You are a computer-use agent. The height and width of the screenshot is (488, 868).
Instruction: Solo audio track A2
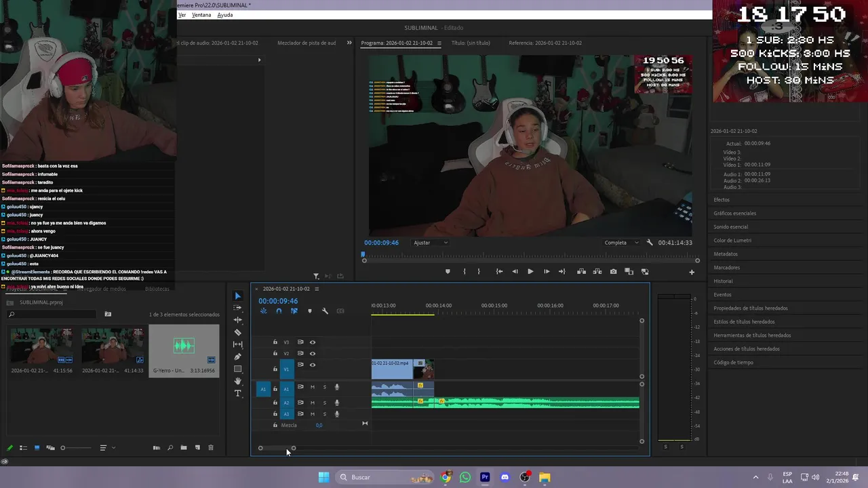324,403
